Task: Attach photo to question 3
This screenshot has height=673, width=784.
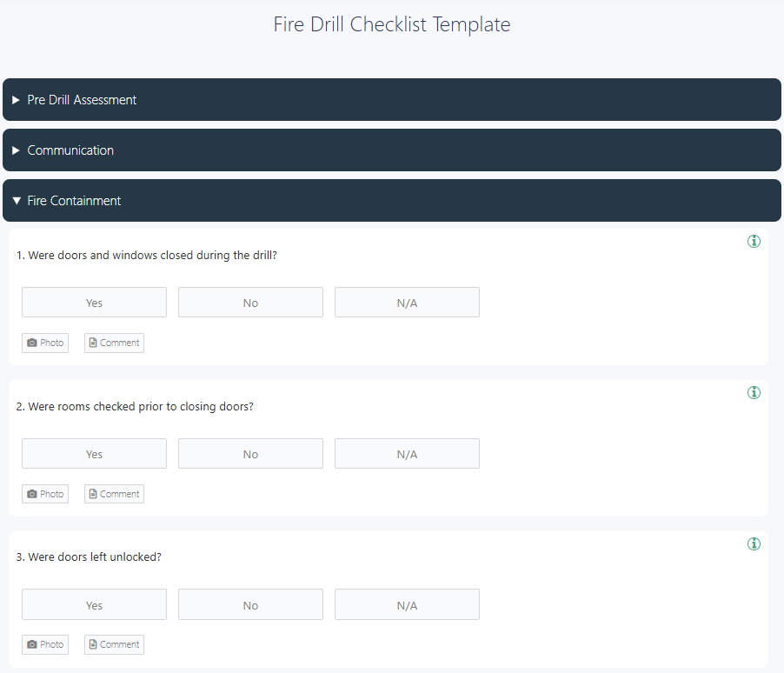Action: coord(45,644)
